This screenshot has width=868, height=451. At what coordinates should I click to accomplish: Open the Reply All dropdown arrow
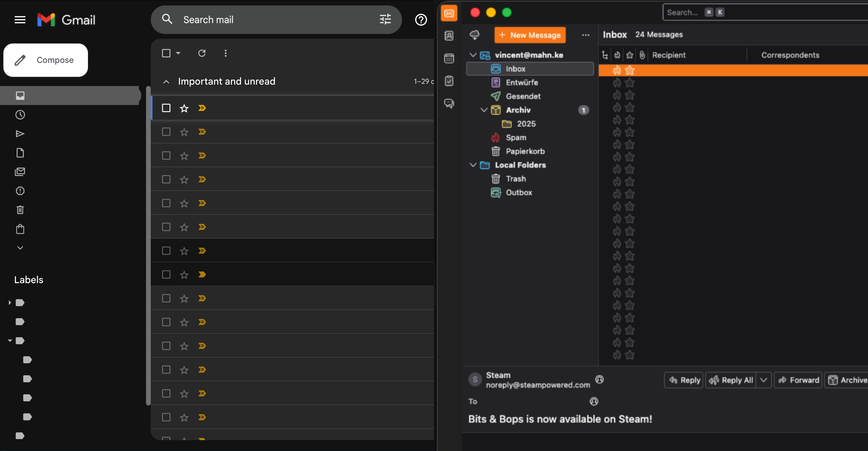click(x=763, y=380)
